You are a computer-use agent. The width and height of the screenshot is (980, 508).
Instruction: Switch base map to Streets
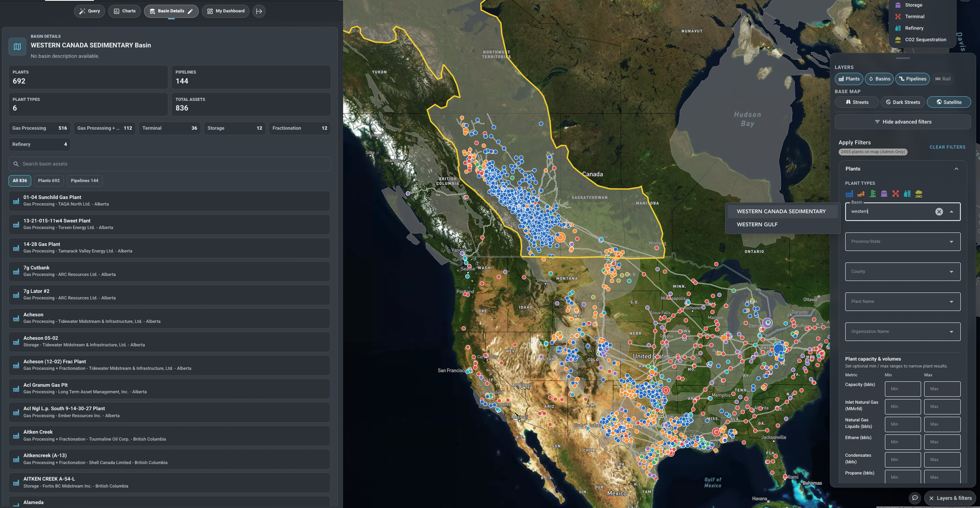coord(857,102)
